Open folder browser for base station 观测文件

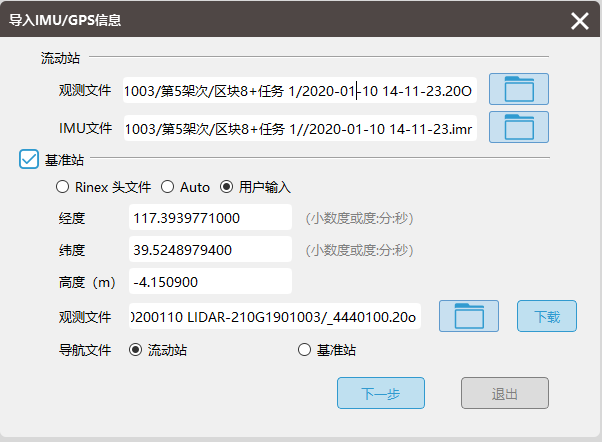469,316
